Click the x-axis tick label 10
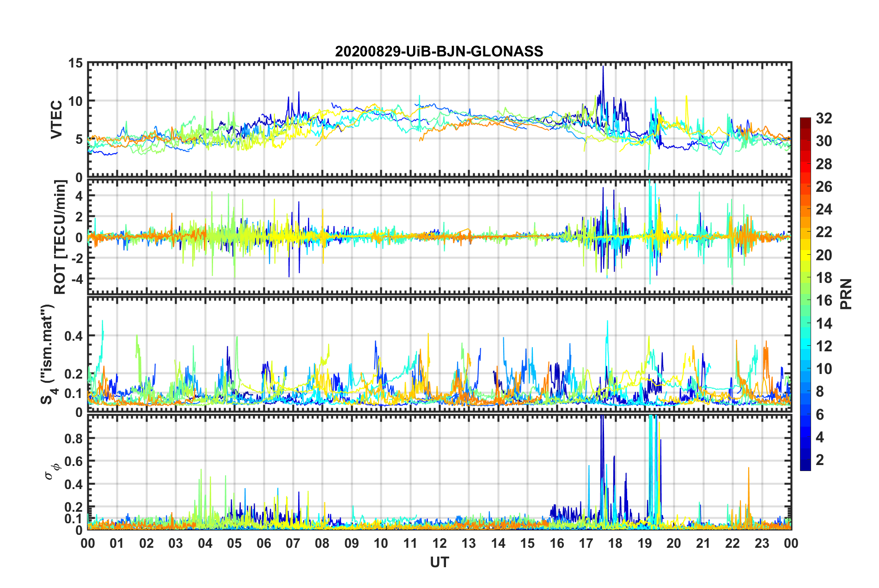 click(x=381, y=544)
